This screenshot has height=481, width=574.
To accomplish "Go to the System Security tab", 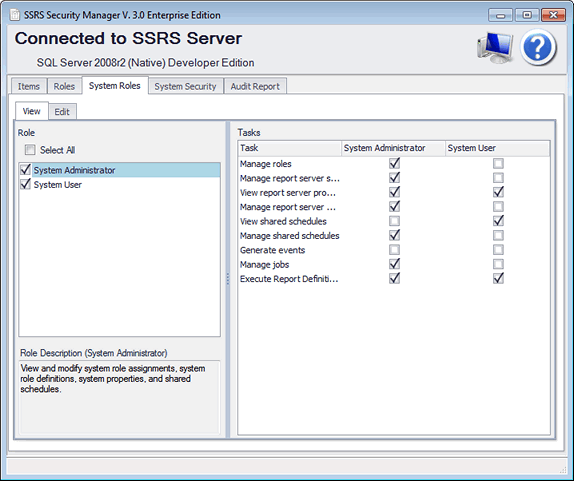I will 185,86.
